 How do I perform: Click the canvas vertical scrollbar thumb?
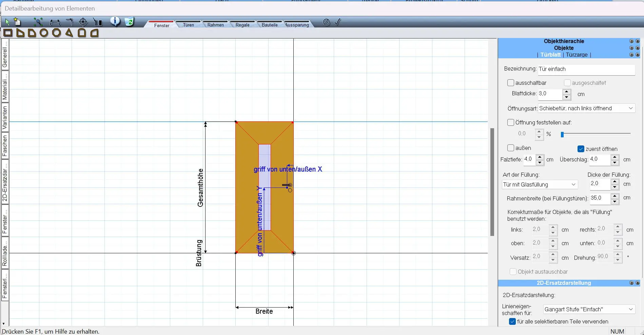(x=492, y=182)
